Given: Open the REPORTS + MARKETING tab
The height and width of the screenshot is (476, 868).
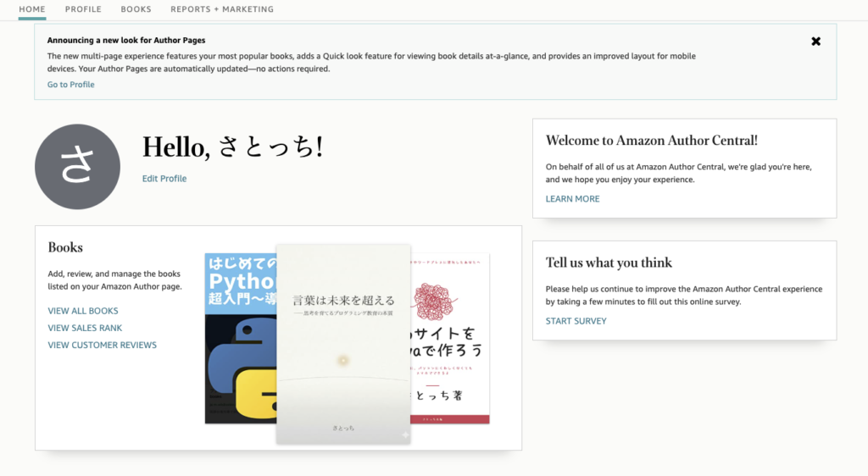Looking at the screenshot, I should point(222,9).
